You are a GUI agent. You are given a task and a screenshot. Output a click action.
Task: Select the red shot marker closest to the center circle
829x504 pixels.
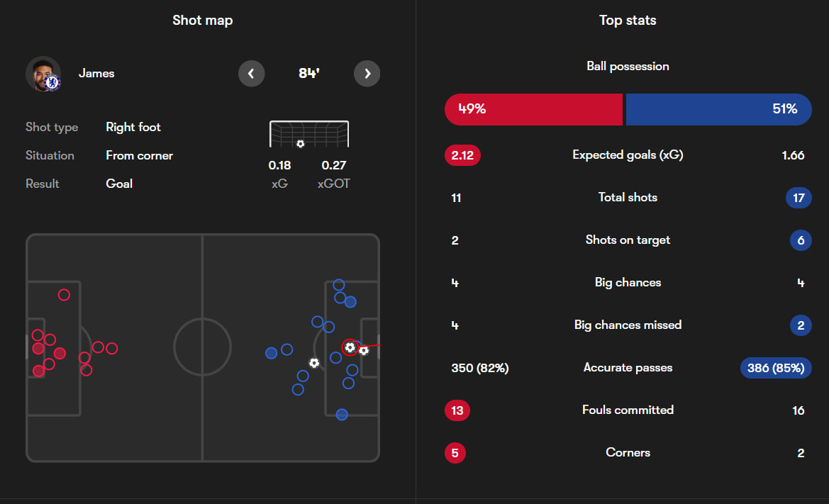[111, 349]
